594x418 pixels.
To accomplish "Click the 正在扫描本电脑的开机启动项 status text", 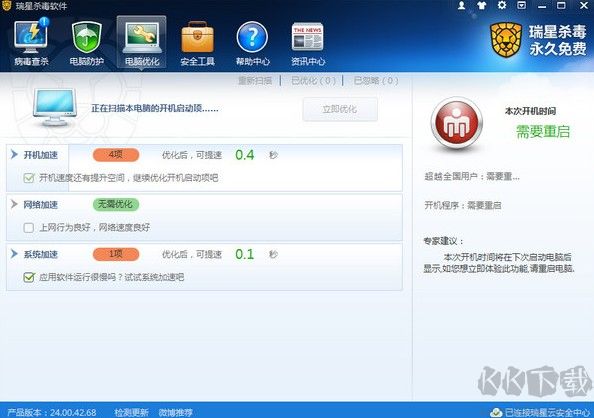I will tap(155, 108).
